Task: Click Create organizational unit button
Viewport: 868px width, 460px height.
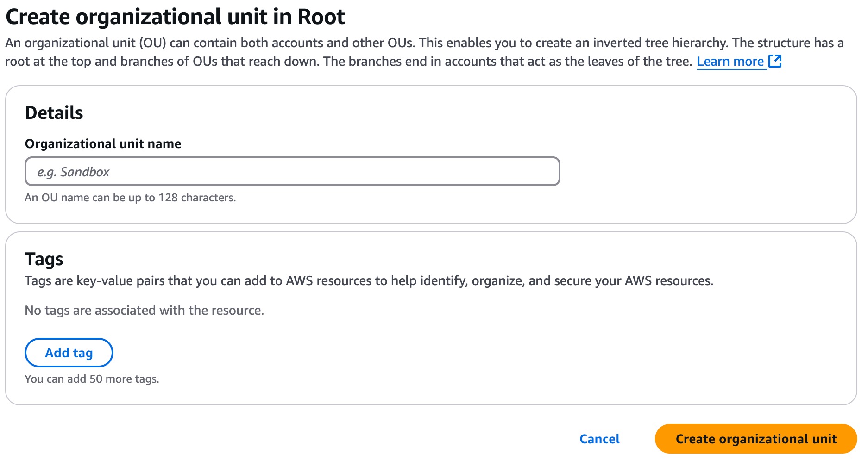Action: point(756,439)
